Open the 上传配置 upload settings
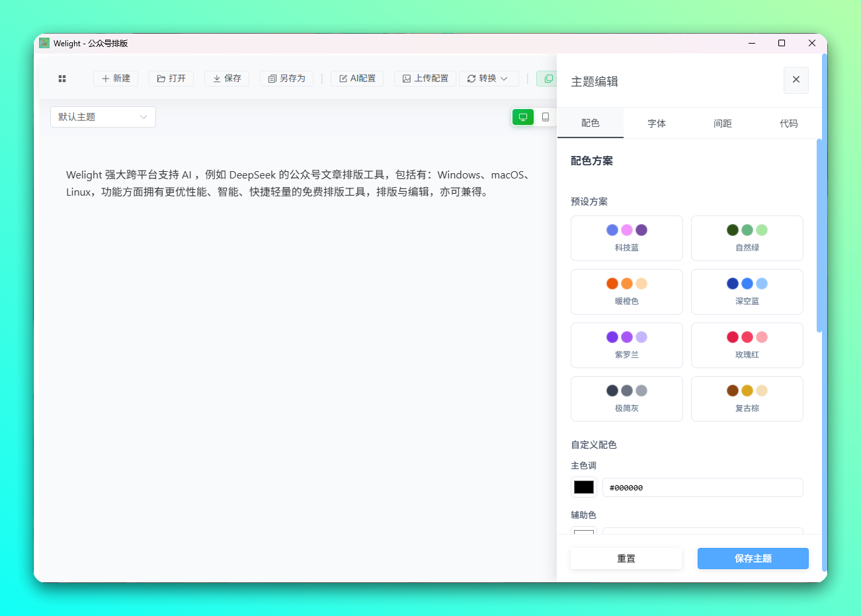Screen dimensions: 861x616 tap(425, 79)
